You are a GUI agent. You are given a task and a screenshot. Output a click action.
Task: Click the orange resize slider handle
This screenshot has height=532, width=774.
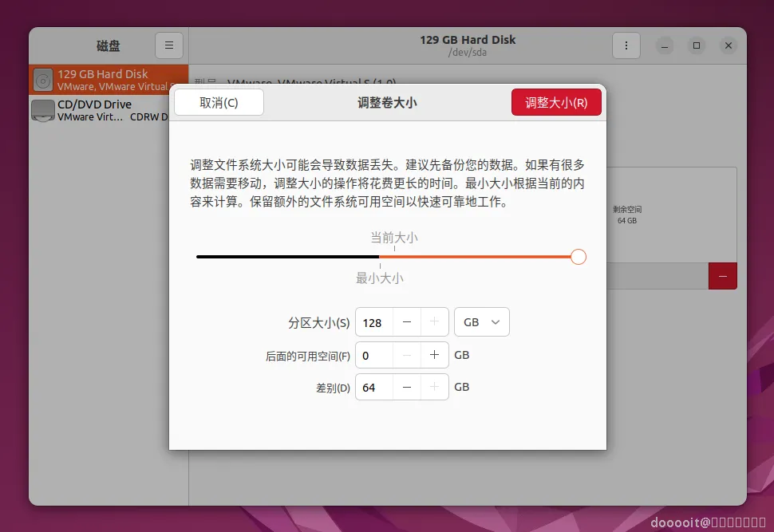point(578,257)
